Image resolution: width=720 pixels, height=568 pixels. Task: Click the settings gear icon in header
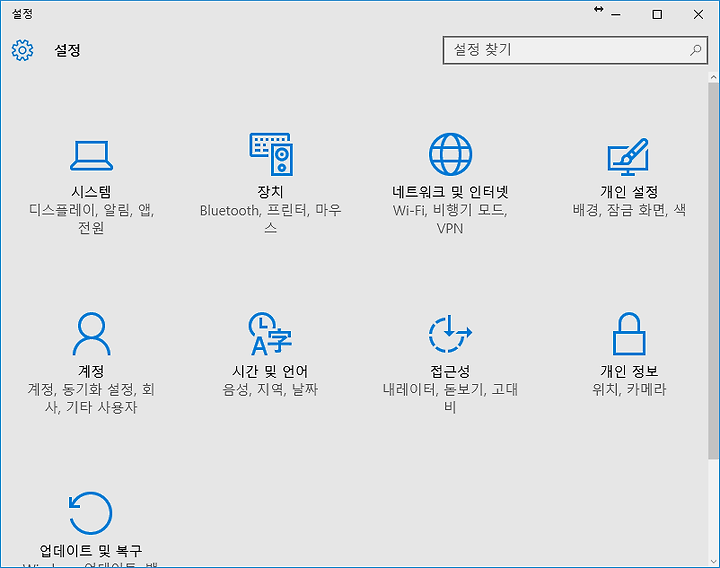(22, 50)
